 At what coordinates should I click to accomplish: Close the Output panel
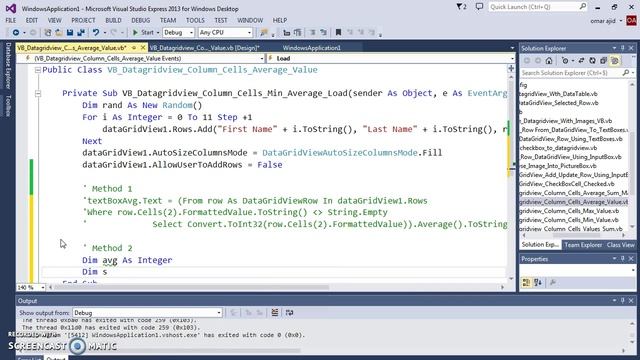(631, 300)
